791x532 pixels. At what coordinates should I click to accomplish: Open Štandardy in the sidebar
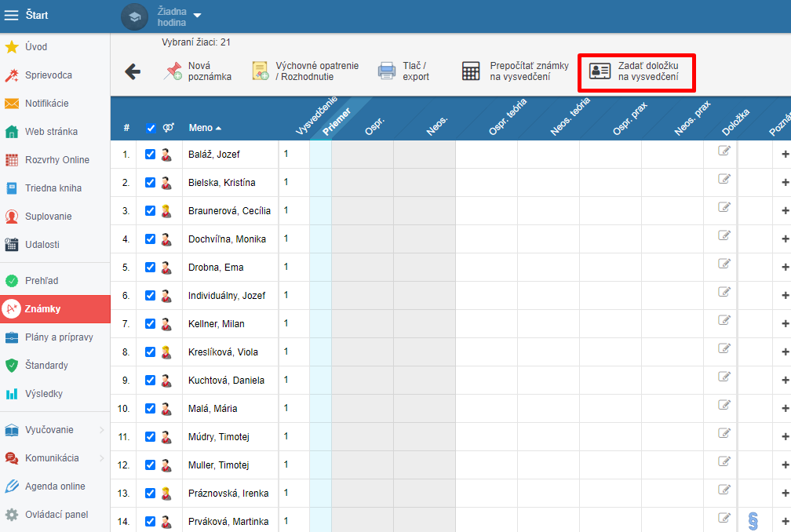pos(55,366)
